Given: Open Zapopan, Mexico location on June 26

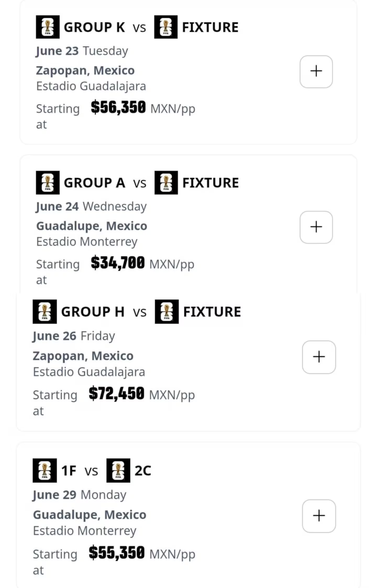Looking at the screenshot, I should [83, 356].
